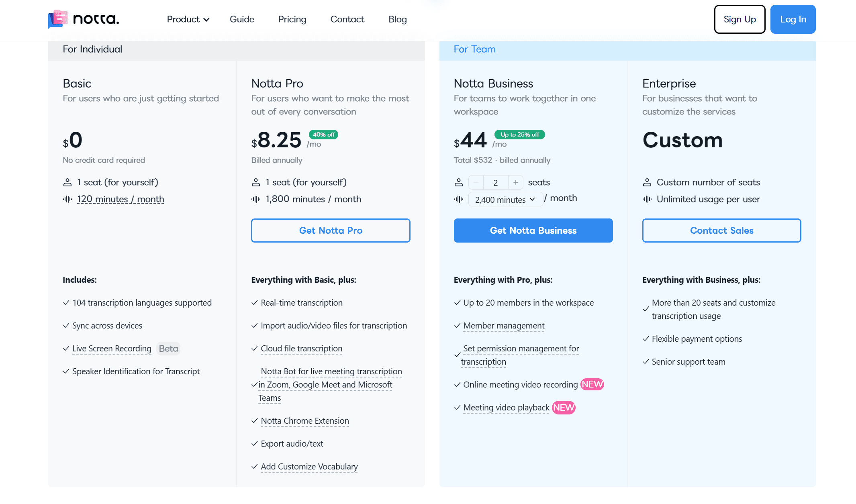Viewport: 856px width, 504px height.
Task: Select the Blog navigation menu item
Action: tap(398, 18)
